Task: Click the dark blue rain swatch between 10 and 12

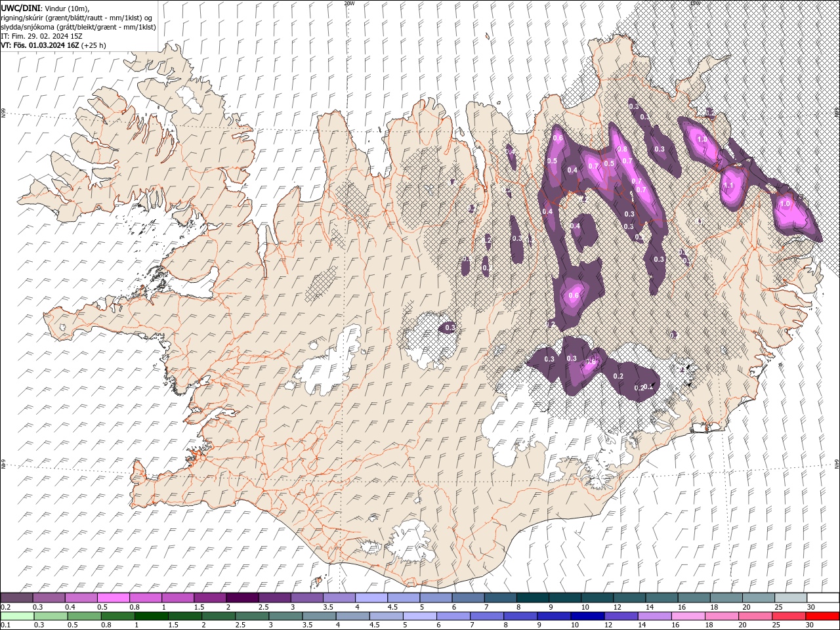Action: (587, 616)
